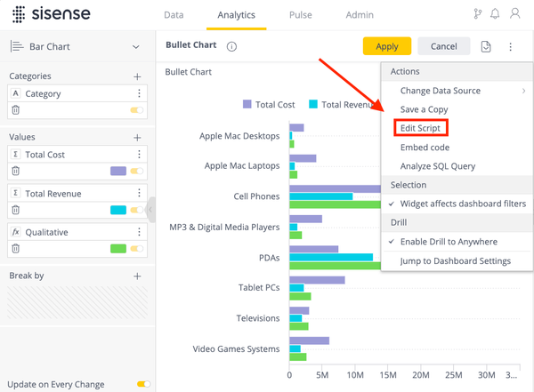The height and width of the screenshot is (392, 534).
Task: Open the Total Cost field options menu
Action: pos(139,154)
